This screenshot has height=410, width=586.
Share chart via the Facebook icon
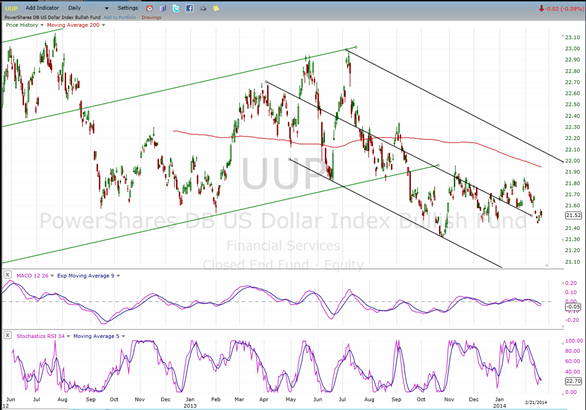point(189,8)
